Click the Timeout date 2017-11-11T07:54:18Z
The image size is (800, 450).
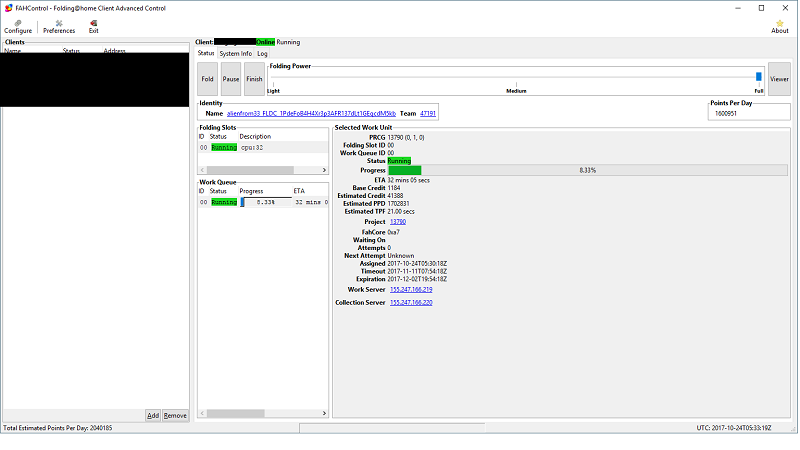click(x=417, y=271)
